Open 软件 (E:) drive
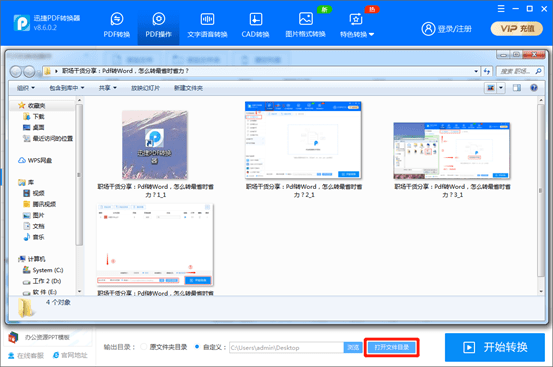Screen dimensions: 553x367 pos(40,292)
